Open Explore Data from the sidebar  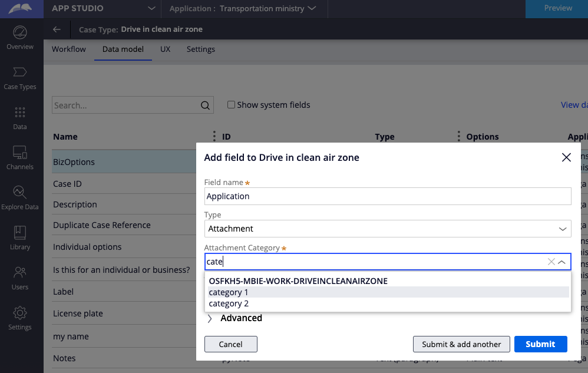[21, 196]
